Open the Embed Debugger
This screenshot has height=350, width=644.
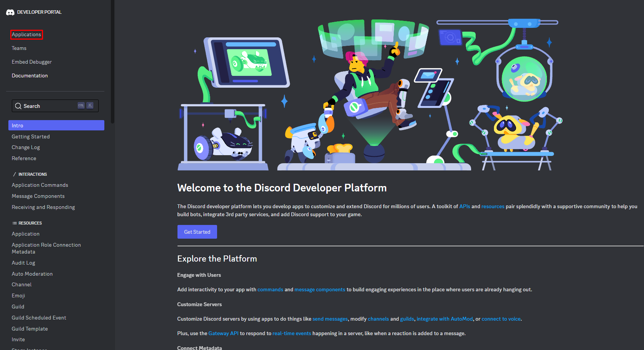(x=32, y=62)
